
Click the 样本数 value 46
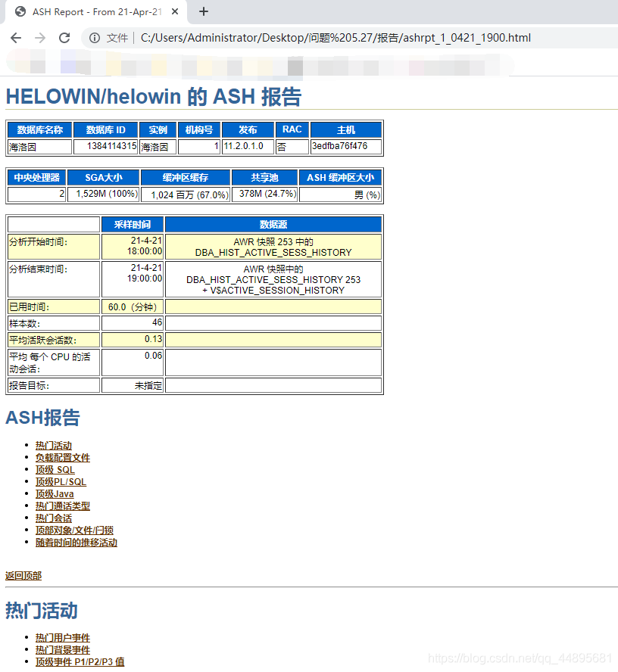(x=133, y=323)
